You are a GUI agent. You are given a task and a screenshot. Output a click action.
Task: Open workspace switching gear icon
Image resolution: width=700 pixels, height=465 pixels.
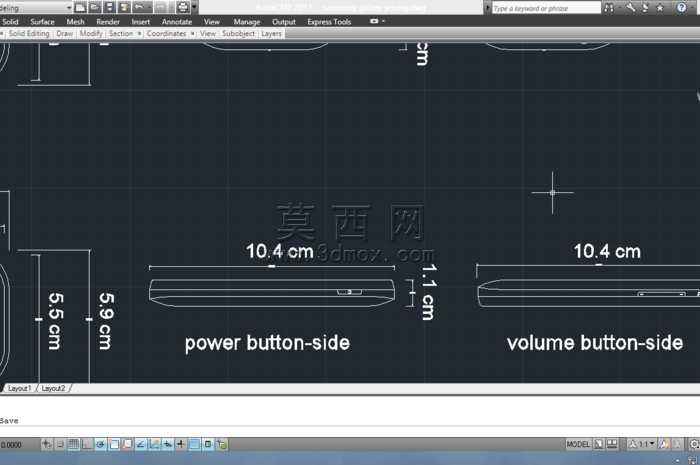pos(694,444)
